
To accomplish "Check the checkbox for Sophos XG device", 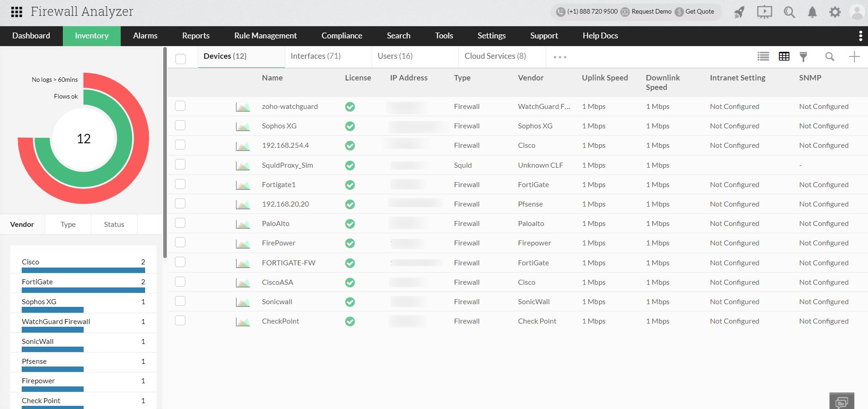I will click(180, 125).
